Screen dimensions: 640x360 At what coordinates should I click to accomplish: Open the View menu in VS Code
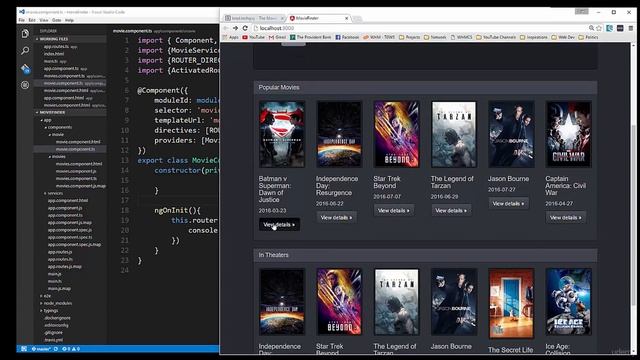coord(44,20)
